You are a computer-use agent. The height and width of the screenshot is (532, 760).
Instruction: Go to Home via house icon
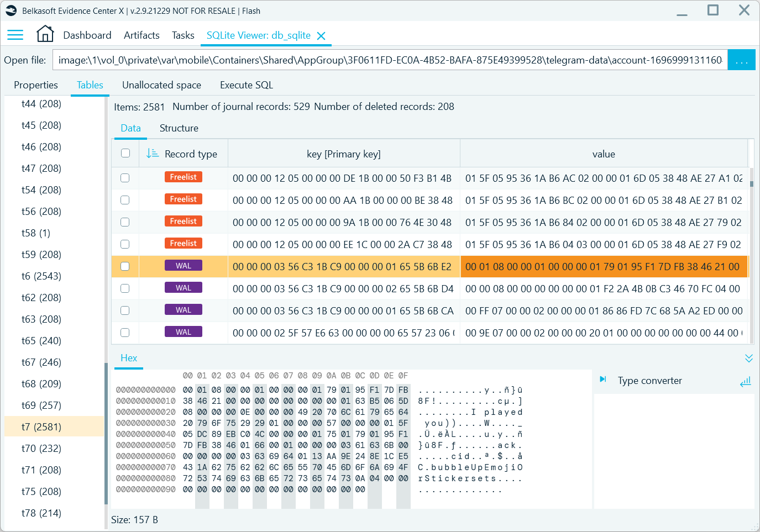45,34
